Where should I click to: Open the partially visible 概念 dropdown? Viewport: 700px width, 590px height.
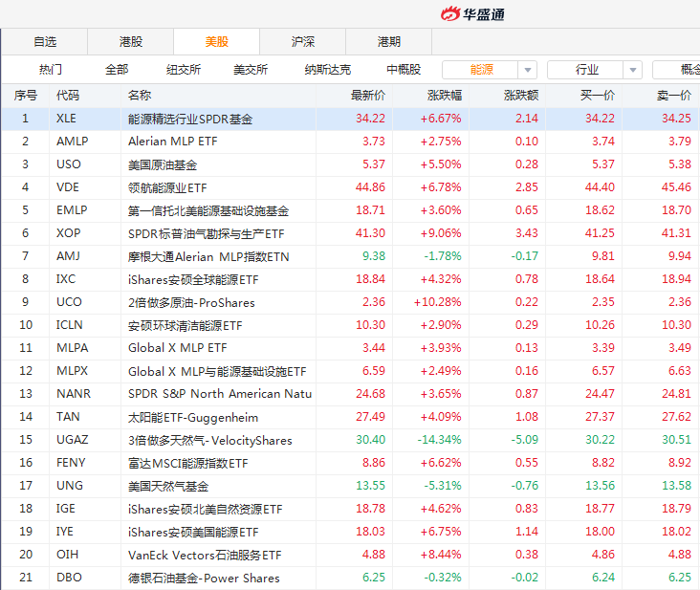[676, 70]
